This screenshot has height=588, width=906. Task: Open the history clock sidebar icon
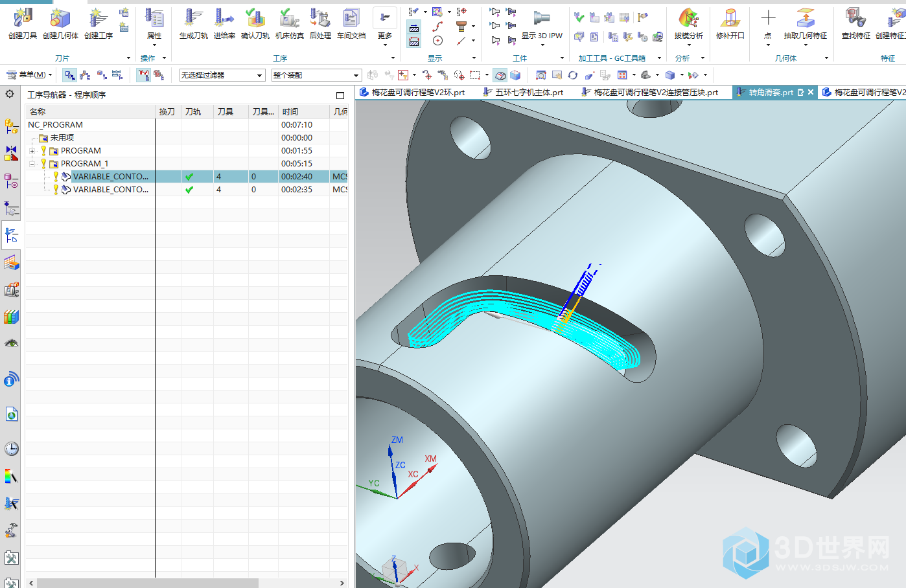pyautogui.click(x=11, y=448)
